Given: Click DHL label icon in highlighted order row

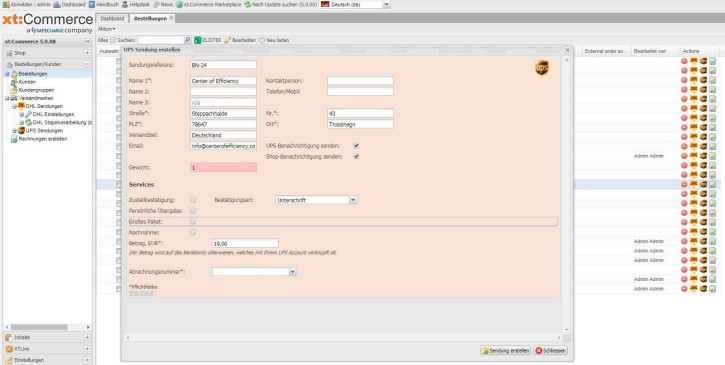Looking at the screenshot, I should 694,184.
